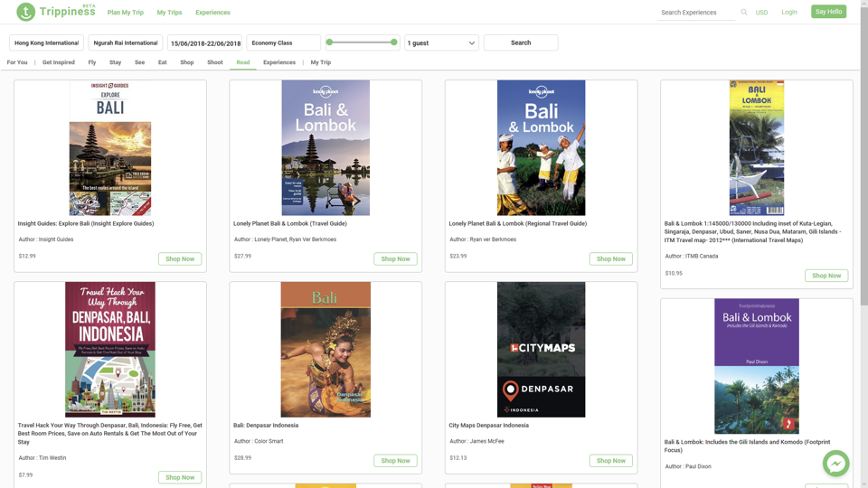Image resolution: width=868 pixels, height=488 pixels.
Task: Shop Now for ITMB Canada map $10.95
Action: (x=826, y=276)
